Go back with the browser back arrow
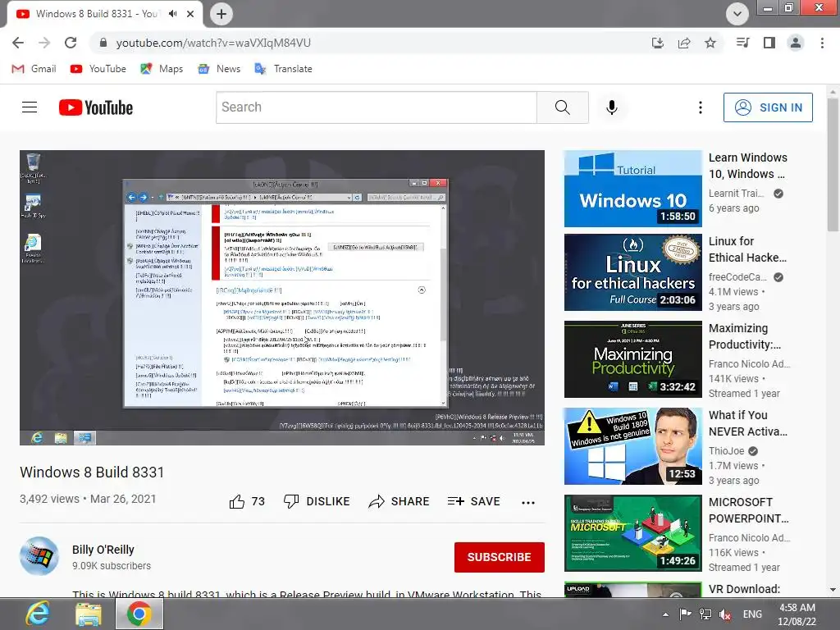The height and width of the screenshot is (630, 840). point(18,43)
